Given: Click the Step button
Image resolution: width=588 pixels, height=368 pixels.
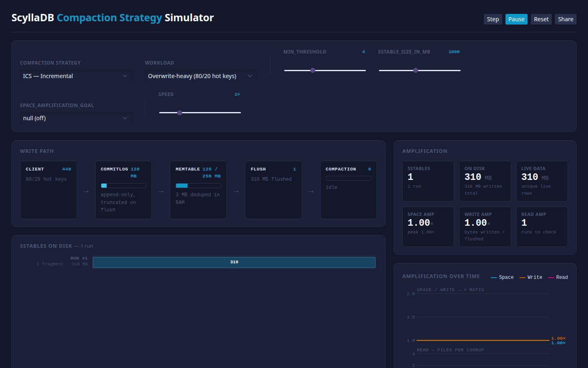Looking at the screenshot, I should [493, 19].
